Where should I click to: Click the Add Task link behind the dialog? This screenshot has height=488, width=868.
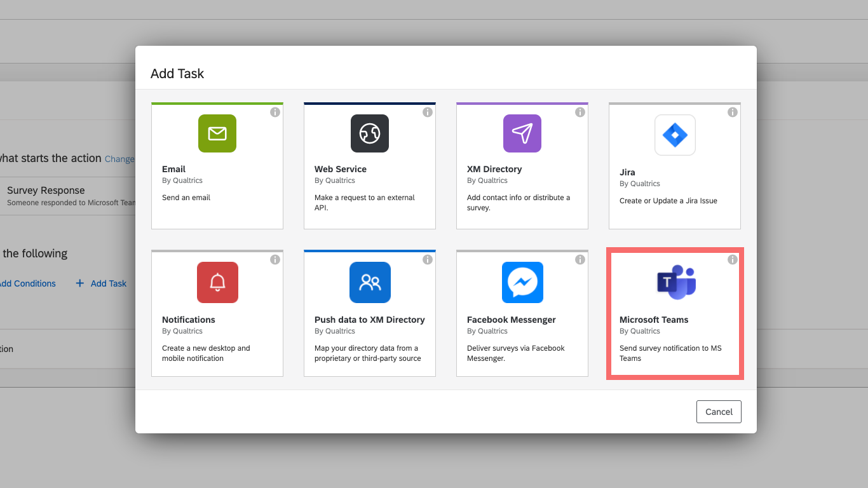click(109, 283)
